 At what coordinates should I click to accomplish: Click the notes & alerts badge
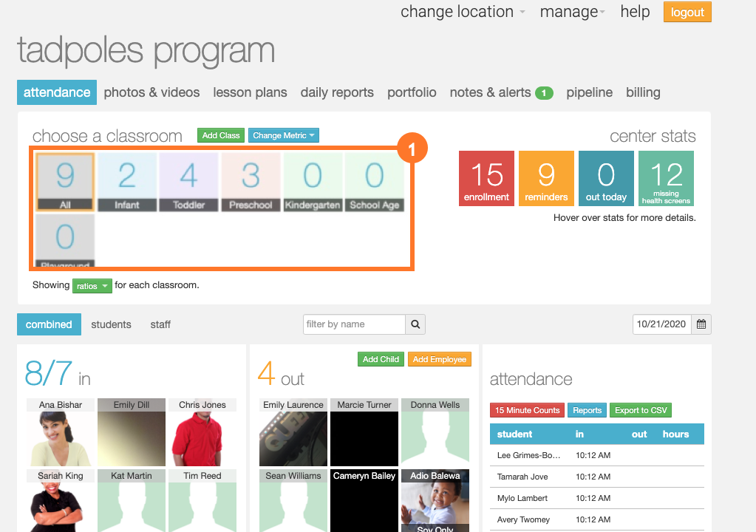(544, 93)
